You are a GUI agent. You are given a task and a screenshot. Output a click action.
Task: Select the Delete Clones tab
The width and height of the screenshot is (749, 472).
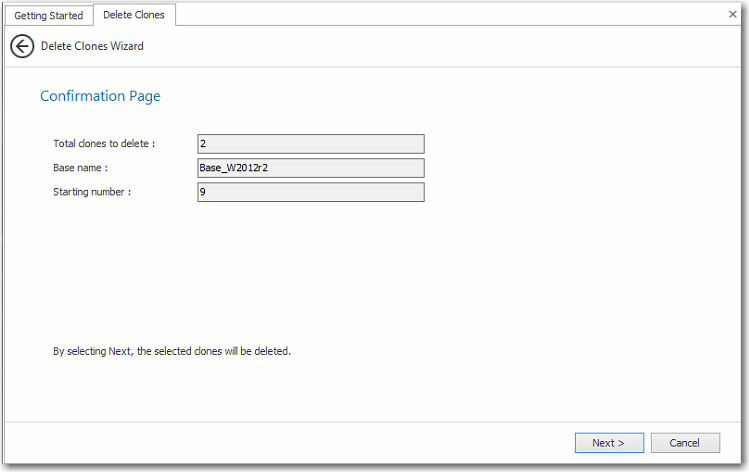tap(134, 15)
